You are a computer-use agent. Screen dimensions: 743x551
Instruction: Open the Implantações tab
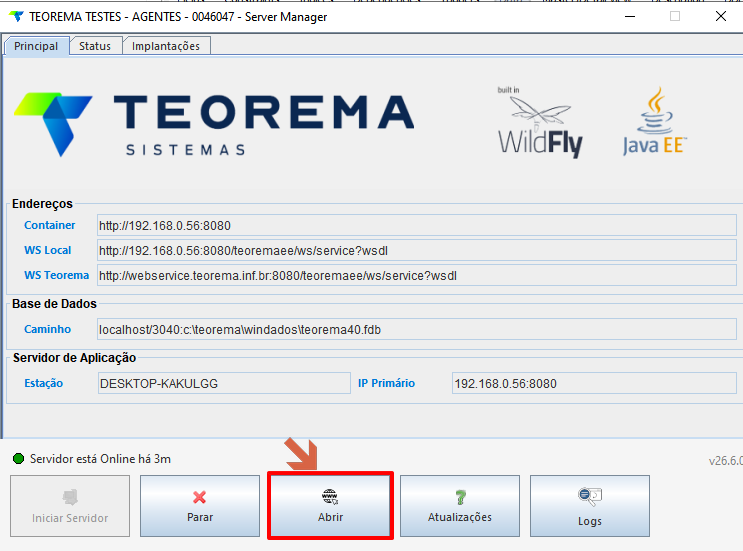point(166,46)
